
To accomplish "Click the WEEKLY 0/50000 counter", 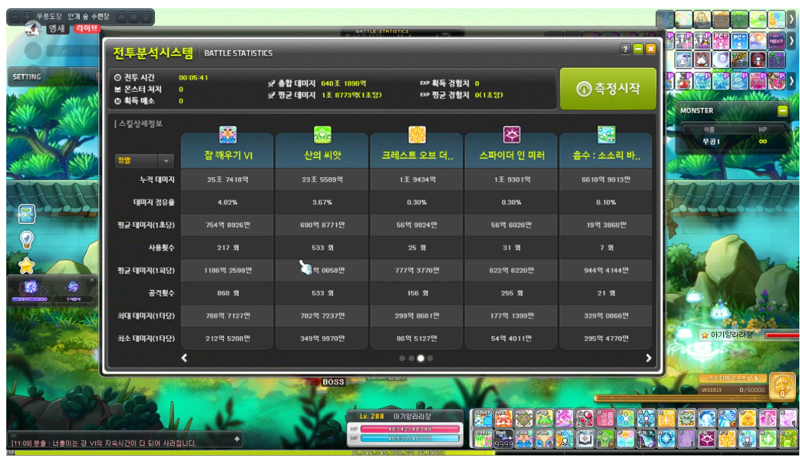I will (733, 389).
